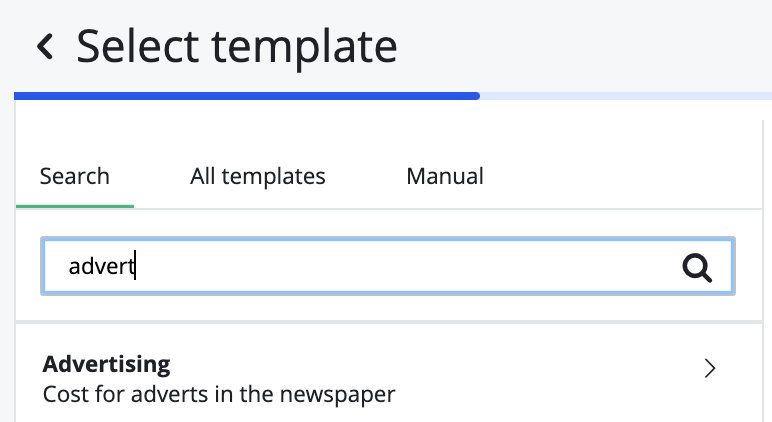This screenshot has width=772, height=422.
Task: Switch to the All templates tab
Action: point(258,177)
